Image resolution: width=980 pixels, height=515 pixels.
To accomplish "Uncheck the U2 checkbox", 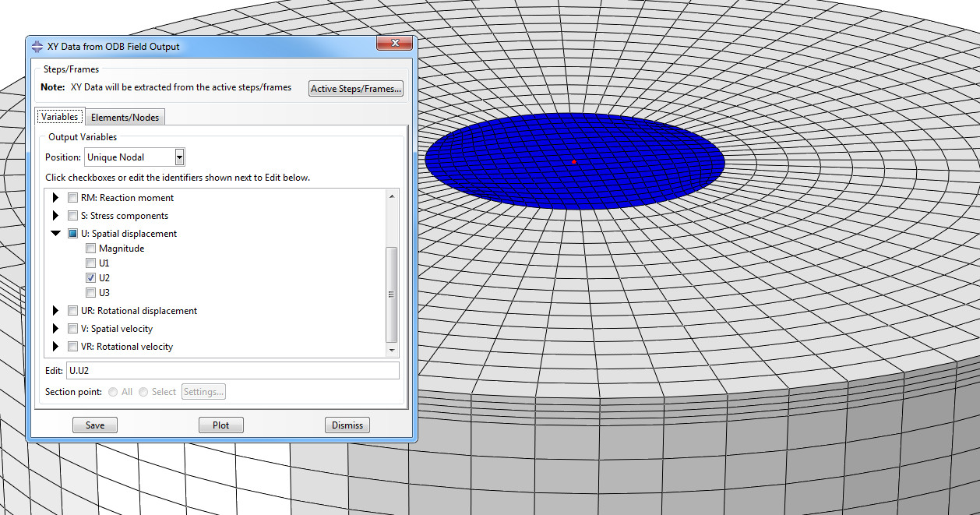I will click(x=91, y=278).
